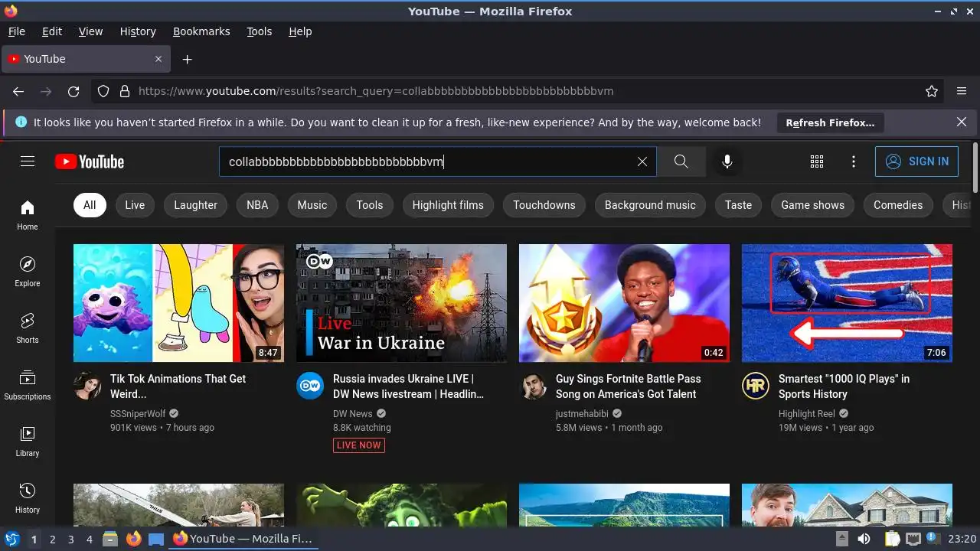This screenshot has width=980, height=551.
Task: Select the Tools filter chip
Action: pos(370,205)
